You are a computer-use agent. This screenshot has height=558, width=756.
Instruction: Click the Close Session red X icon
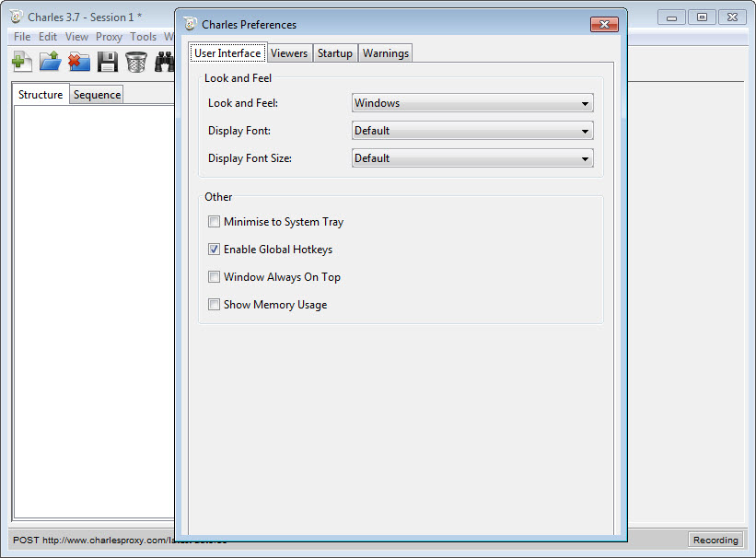[79, 62]
